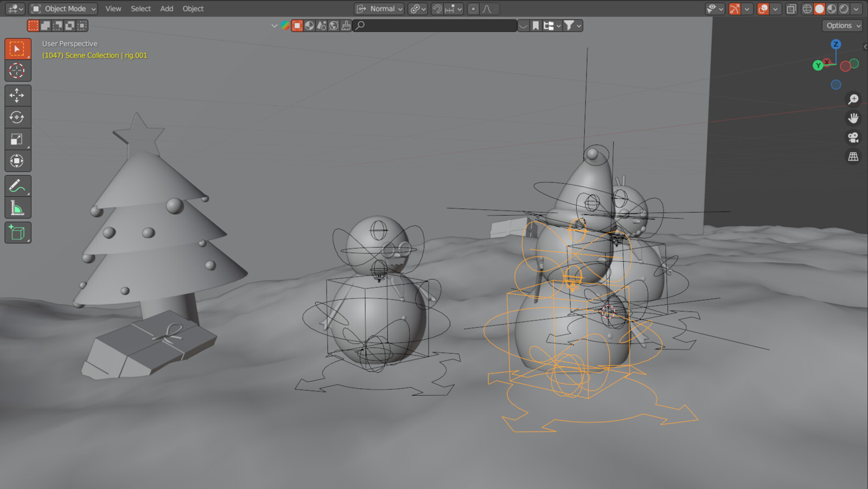Image resolution: width=868 pixels, height=489 pixels.
Task: Switch to rendered shading
Action: [844, 9]
